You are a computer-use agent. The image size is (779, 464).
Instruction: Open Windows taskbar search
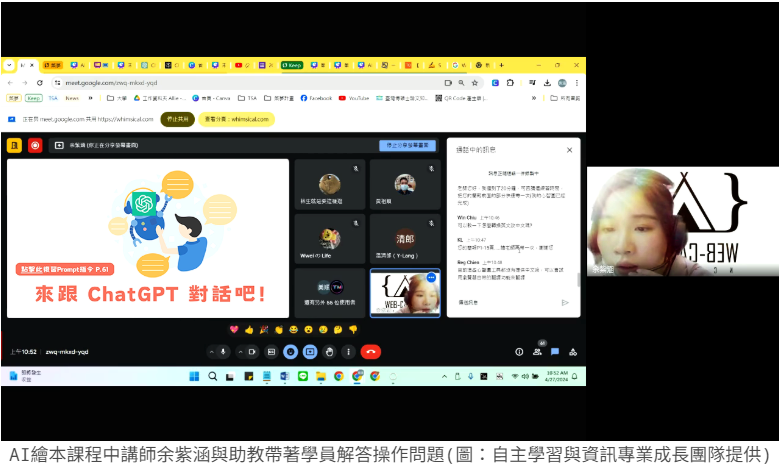pyautogui.click(x=213, y=377)
